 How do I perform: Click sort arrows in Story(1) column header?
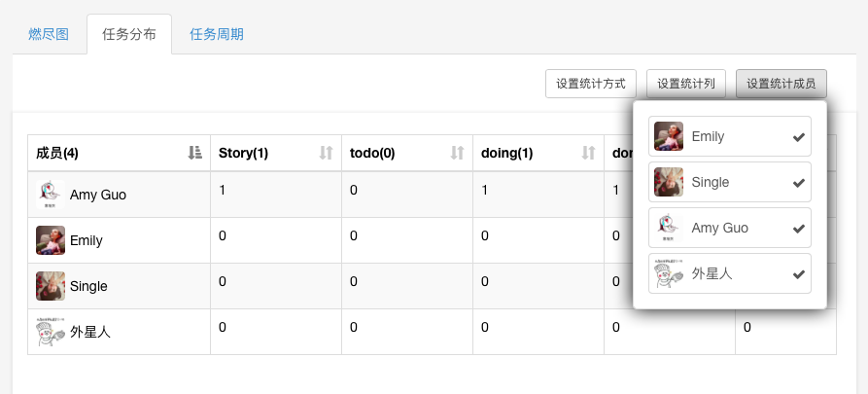click(326, 153)
